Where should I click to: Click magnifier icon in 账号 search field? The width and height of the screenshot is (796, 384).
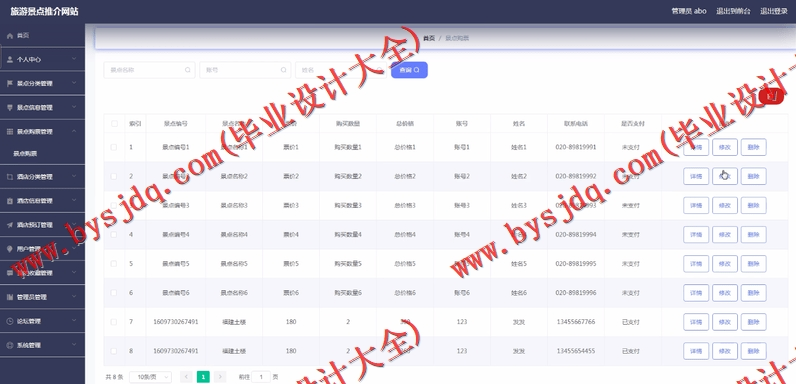tap(283, 70)
